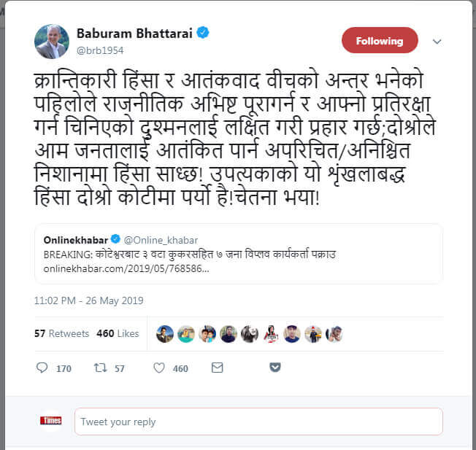Click the last liker avatar in the row
476x450 pixels.
click(334, 334)
